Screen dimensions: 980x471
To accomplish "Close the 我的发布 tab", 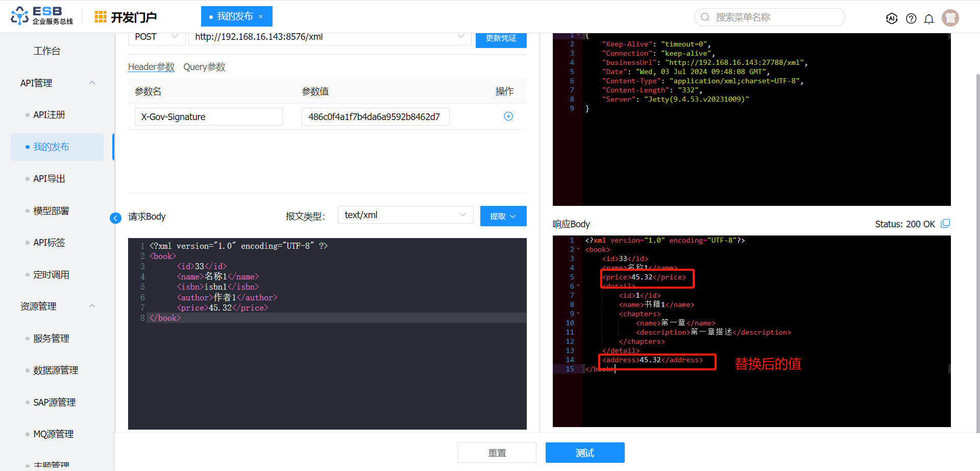I will pos(261,16).
